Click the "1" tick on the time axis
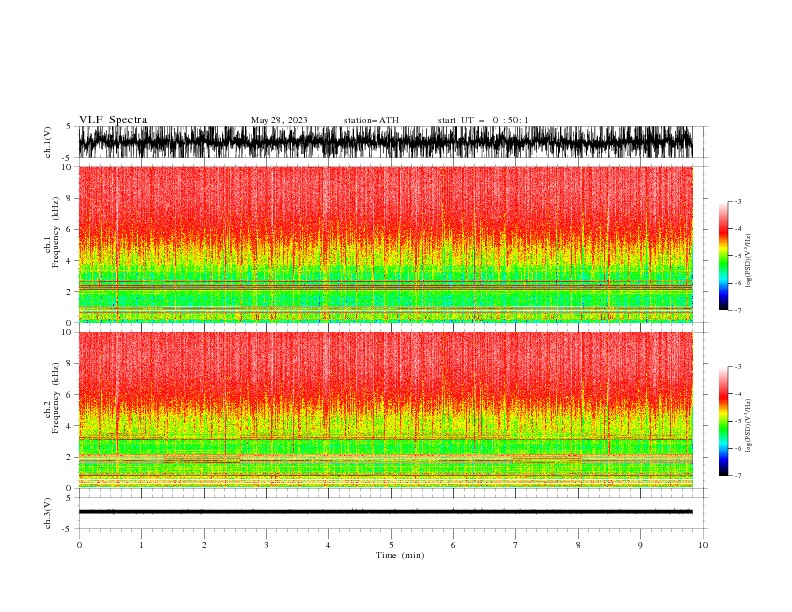 [x=141, y=545]
